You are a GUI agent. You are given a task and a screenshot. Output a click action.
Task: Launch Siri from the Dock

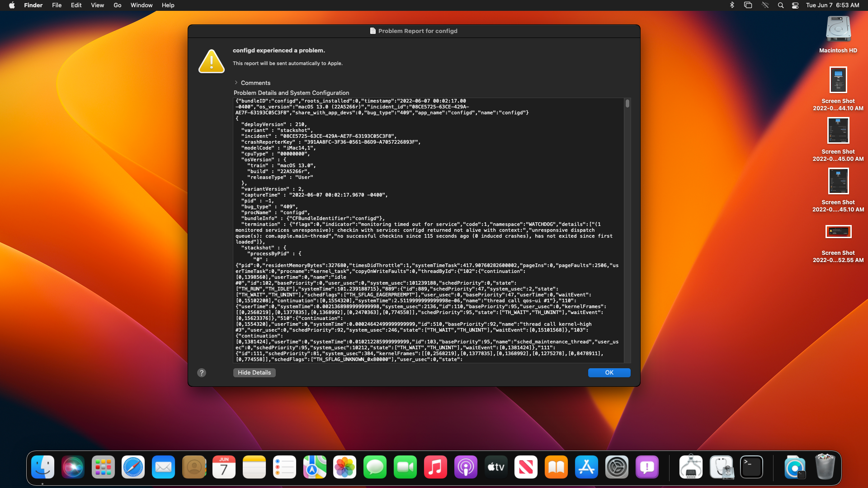click(73, 467)
